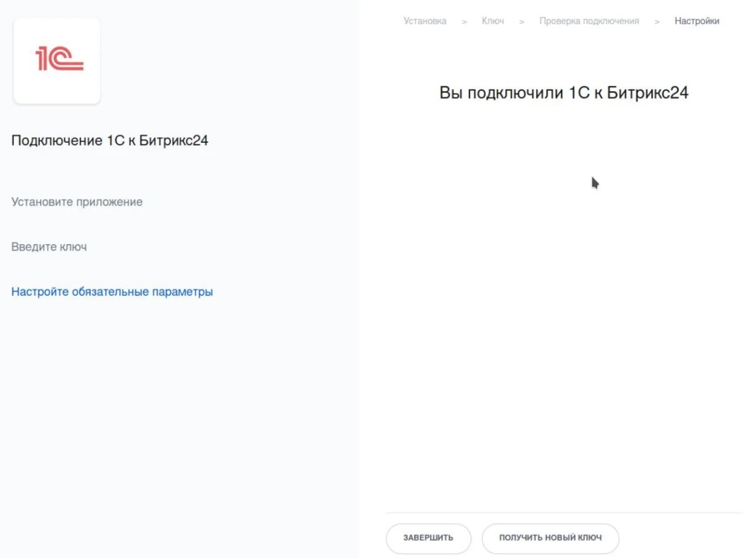Screen dimensions: 756x558
Task: Click the 1C icon above the connection title
Action: [57, 59]
